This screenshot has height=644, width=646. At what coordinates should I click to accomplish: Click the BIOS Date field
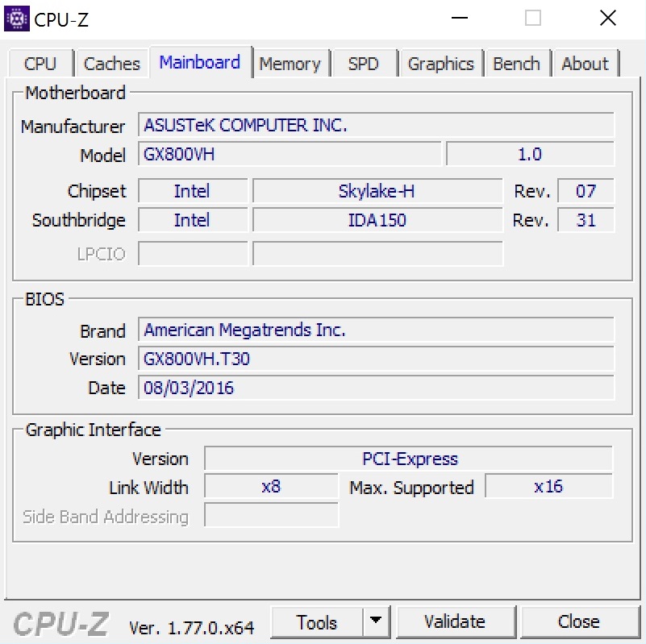376,388
